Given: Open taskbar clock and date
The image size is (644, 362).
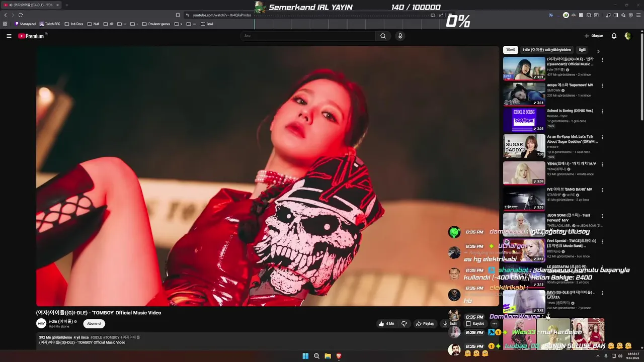Looking at the screenshot, I should (x=633, y=356).
